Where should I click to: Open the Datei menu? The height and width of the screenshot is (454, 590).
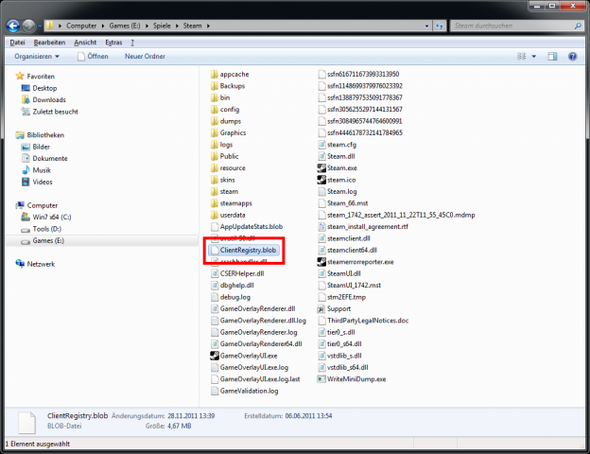[x=17, y=43]
